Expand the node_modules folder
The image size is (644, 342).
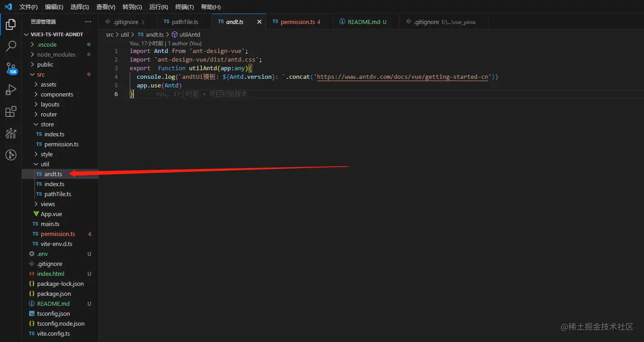[x=32, y=54]
